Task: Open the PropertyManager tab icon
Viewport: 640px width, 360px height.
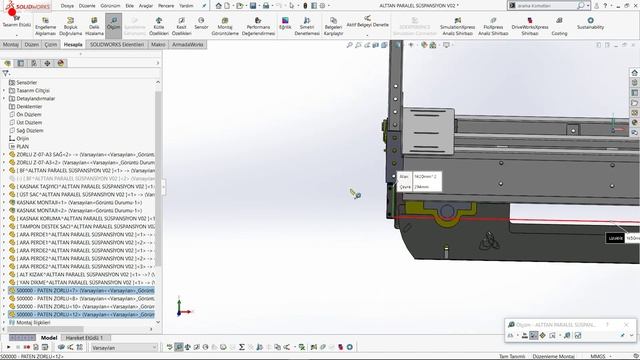Action: pyautogui.click(x=21, y=63)
